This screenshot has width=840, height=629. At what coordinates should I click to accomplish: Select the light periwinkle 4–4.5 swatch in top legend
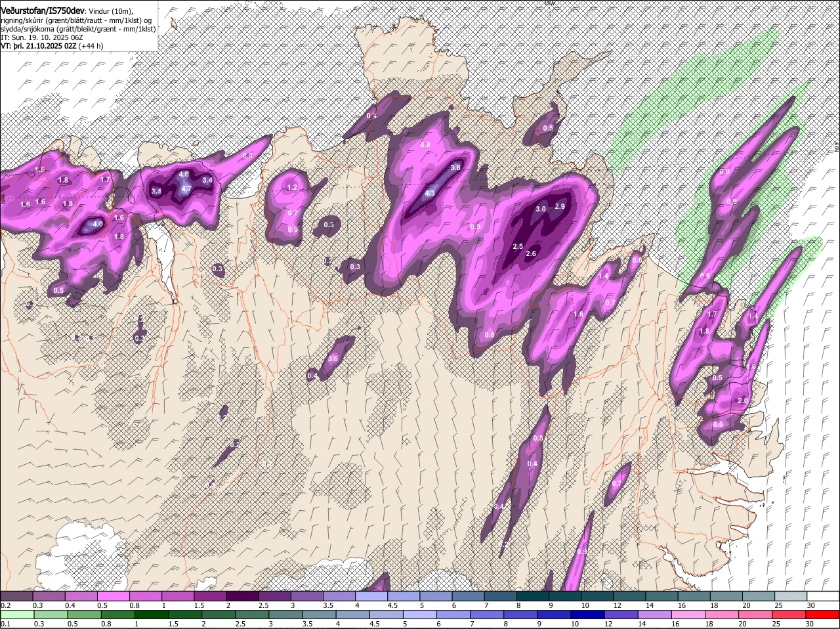[371, 596]
